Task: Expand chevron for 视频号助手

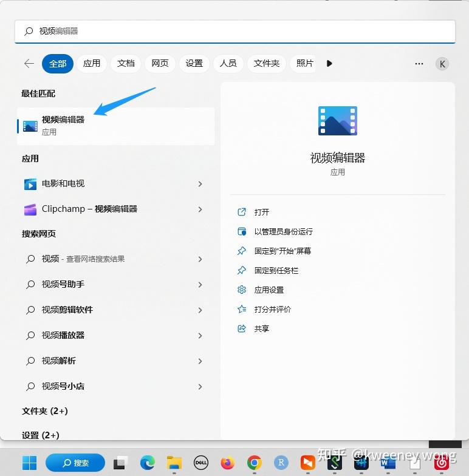Action: 200,284
